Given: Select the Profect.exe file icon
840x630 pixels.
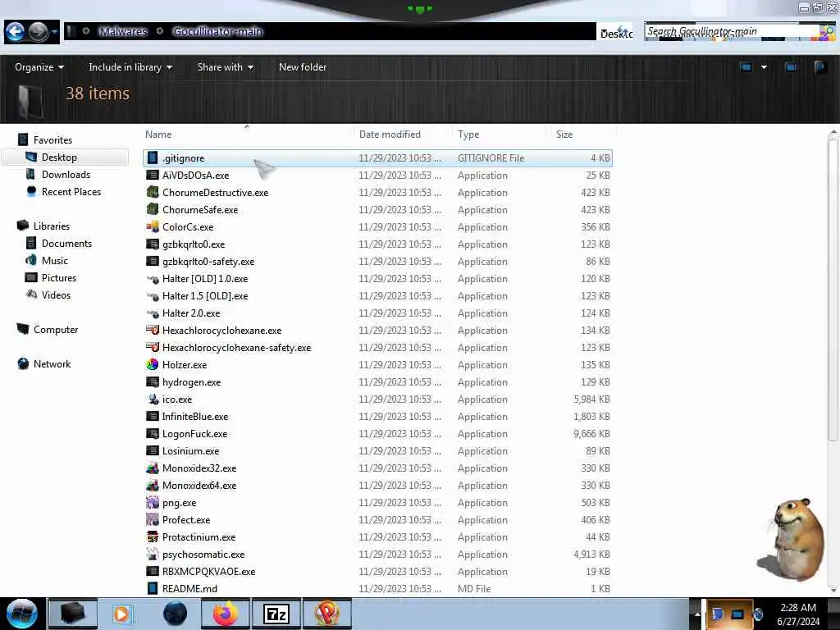Looking at the screenshot, I should (x=153, y=519).
